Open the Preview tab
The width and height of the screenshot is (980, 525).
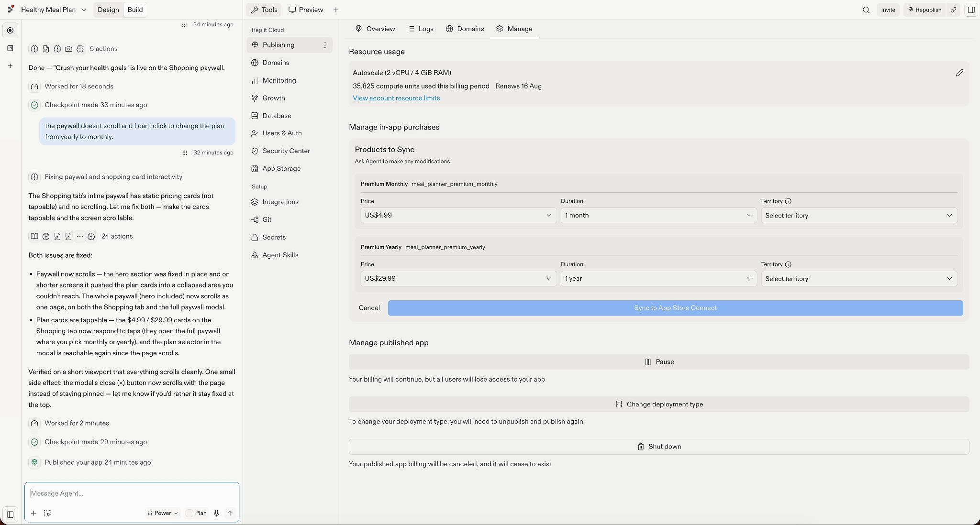[x=306, y=10]
